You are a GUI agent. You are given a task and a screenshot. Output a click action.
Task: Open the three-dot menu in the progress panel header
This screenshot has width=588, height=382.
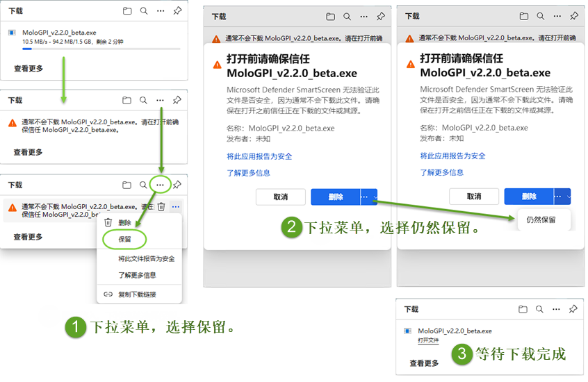click(x=160, y=11)
